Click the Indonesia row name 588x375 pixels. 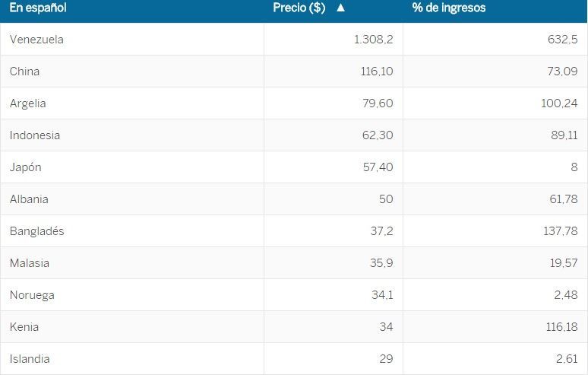point(35,135)
